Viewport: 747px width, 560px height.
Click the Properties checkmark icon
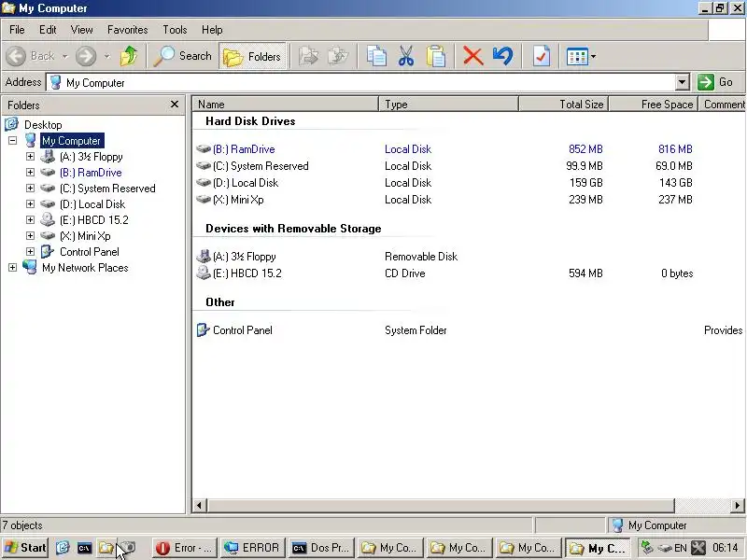click(542, 56)
